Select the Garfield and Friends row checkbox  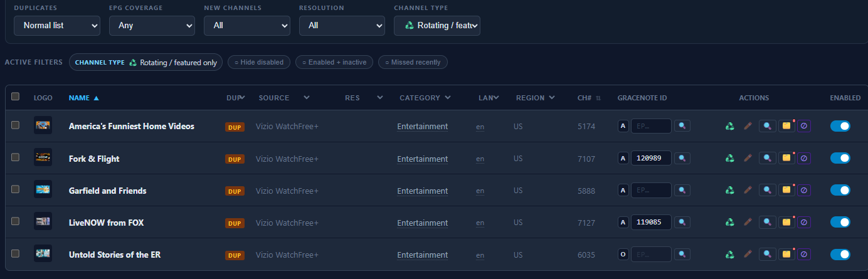coord(16,189)
